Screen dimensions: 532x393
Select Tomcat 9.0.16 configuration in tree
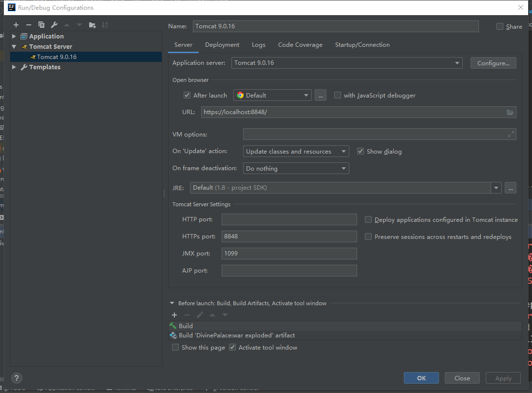coord(86,57)
